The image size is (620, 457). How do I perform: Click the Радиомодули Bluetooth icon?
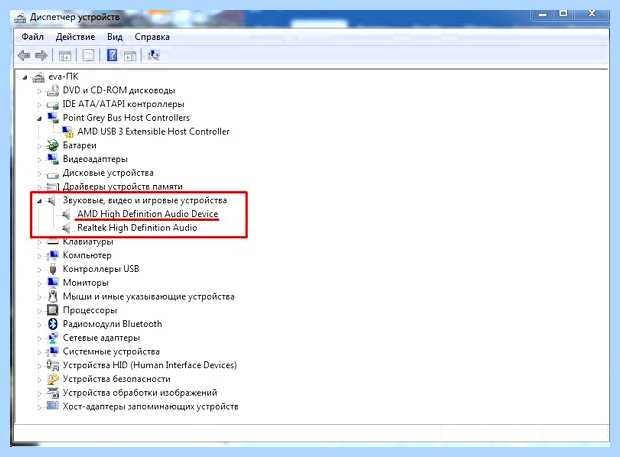[53, 324]
